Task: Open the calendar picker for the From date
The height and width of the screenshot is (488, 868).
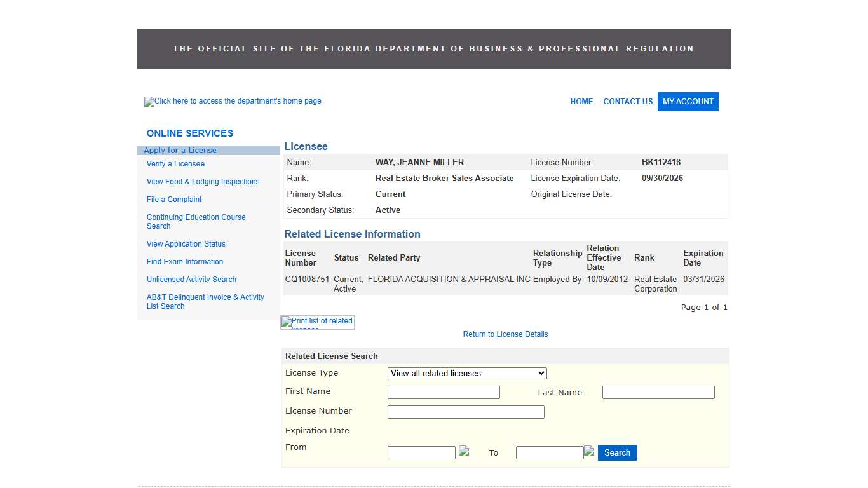Action: point(465,452)
